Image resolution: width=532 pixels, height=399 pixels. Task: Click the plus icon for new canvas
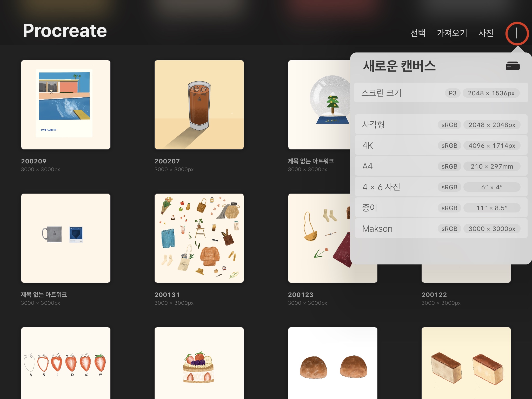click(516, 33)
